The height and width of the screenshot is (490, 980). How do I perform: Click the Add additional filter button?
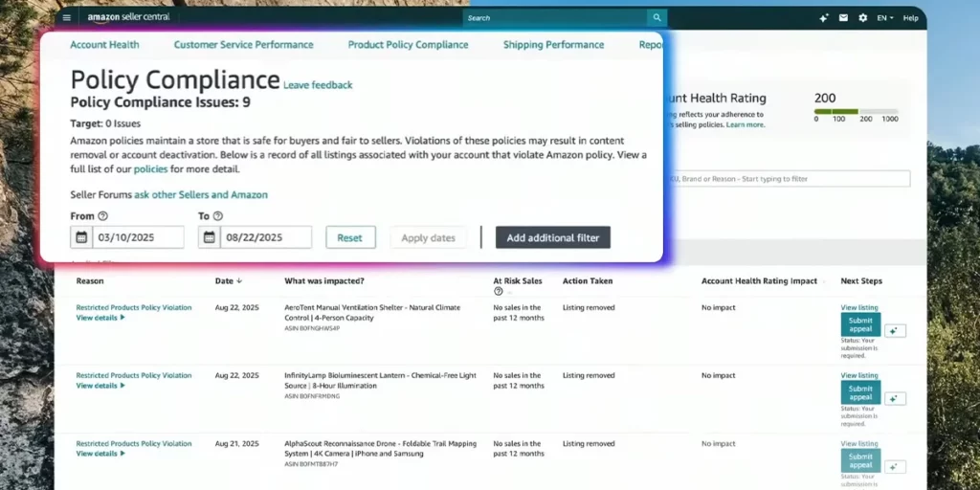pyautogui.click(x=552, y=237)
